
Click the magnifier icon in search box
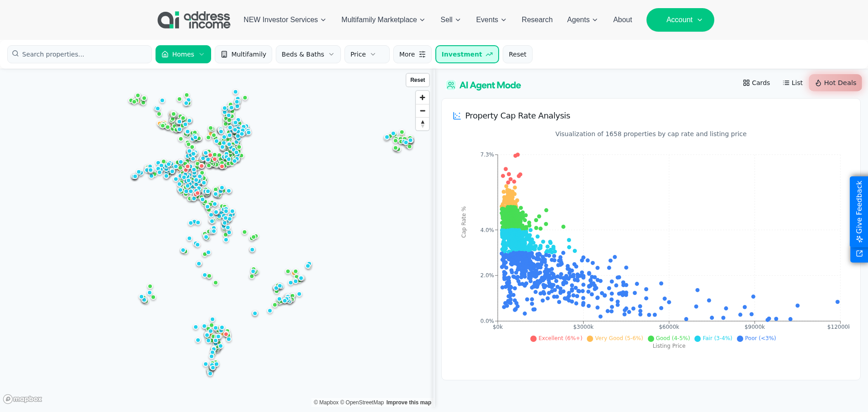point(16,54)
